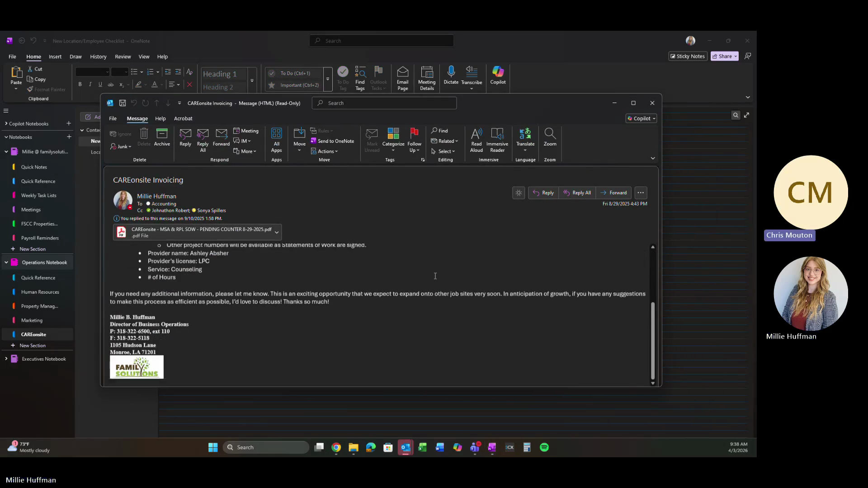The width and height of the screenshot is (868, 488).
Task: Open the History tab in OneNote
Action: tap(98, 56)
